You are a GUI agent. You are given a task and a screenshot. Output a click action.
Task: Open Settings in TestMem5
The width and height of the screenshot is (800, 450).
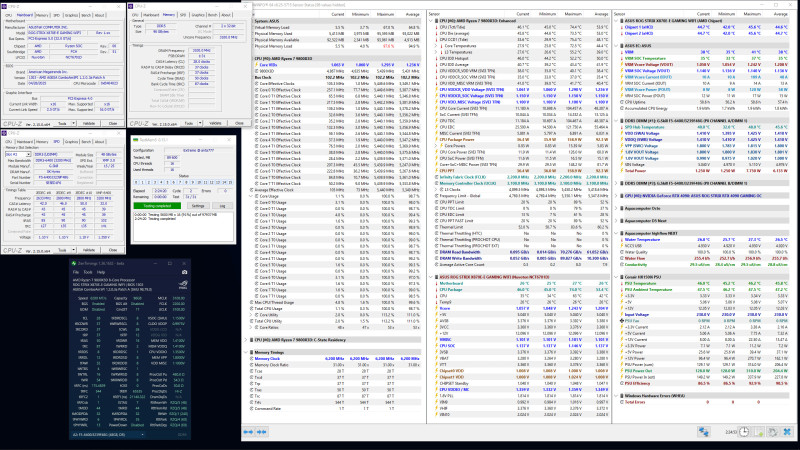point(198,206)
